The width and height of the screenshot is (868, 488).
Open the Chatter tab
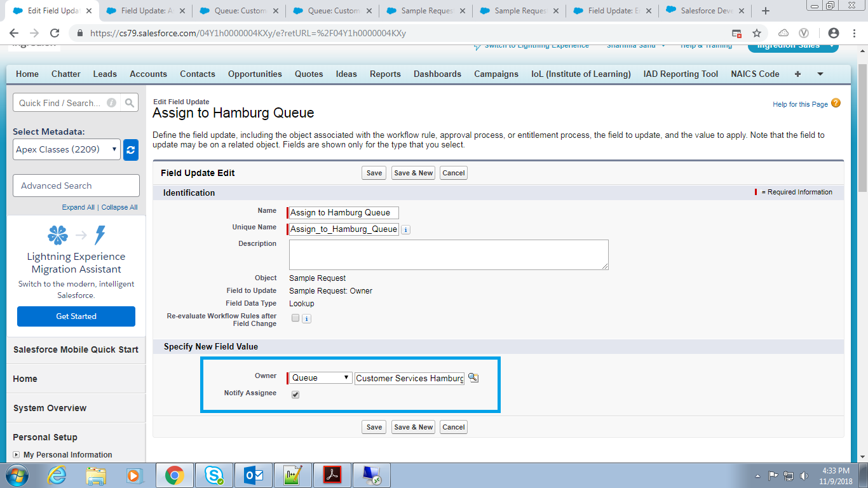[x=66, y=74]
